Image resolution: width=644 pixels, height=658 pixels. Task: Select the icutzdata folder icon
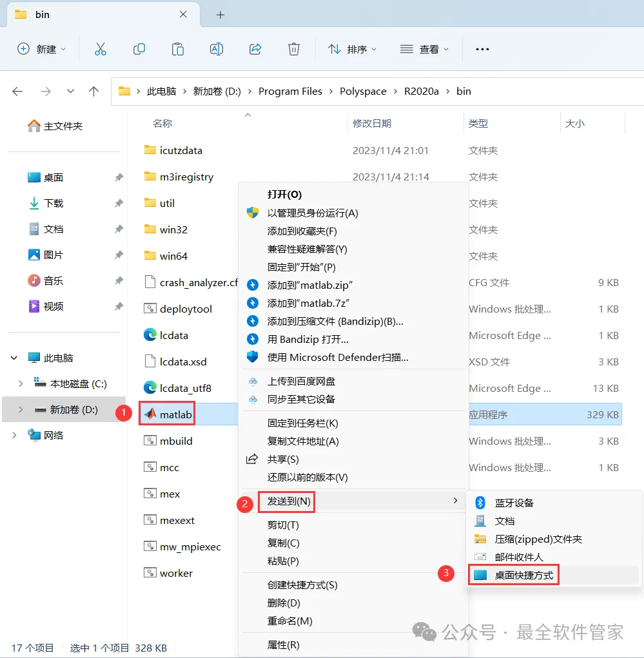[x=150, y=150]
